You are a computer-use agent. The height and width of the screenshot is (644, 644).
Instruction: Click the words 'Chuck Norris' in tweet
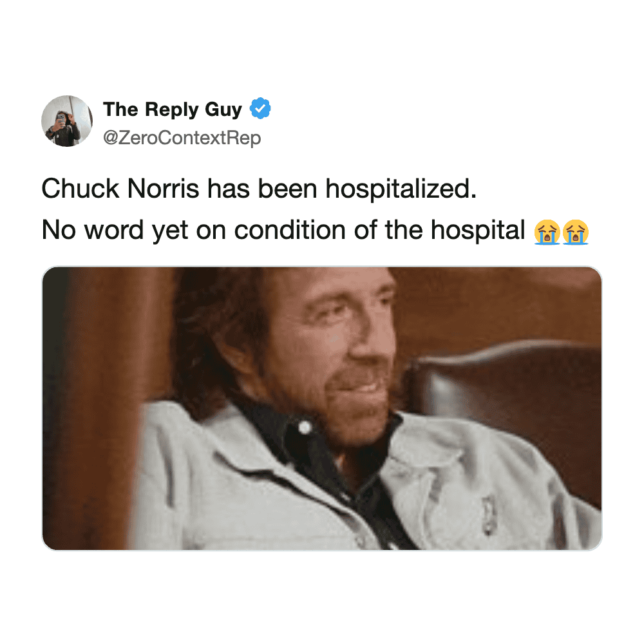tap(120, 189)
